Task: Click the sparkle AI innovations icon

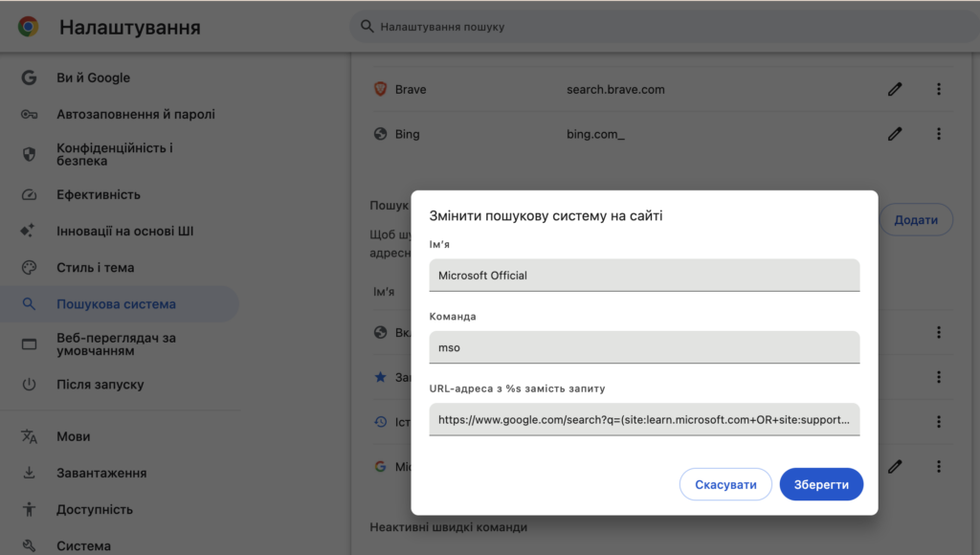Action: point(28,231)
